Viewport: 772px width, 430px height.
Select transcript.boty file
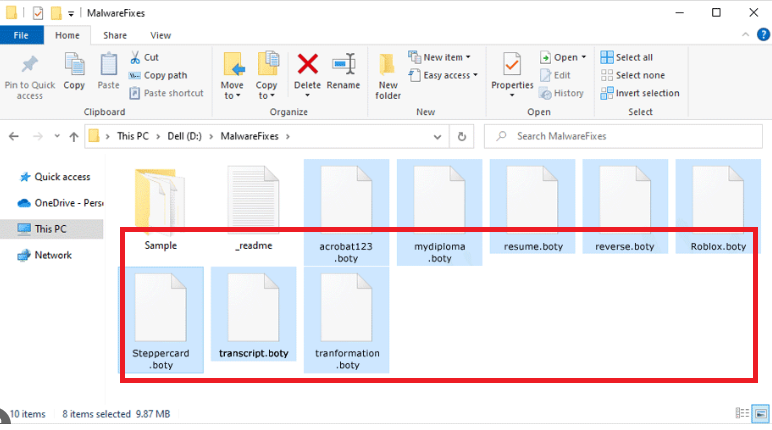pos(254,314)
